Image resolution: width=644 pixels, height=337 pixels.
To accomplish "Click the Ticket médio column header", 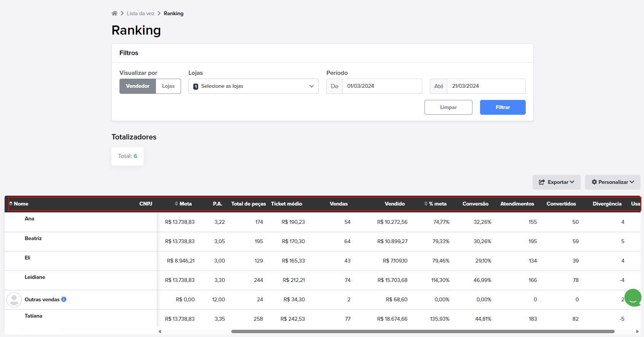I will click(286, 204).
